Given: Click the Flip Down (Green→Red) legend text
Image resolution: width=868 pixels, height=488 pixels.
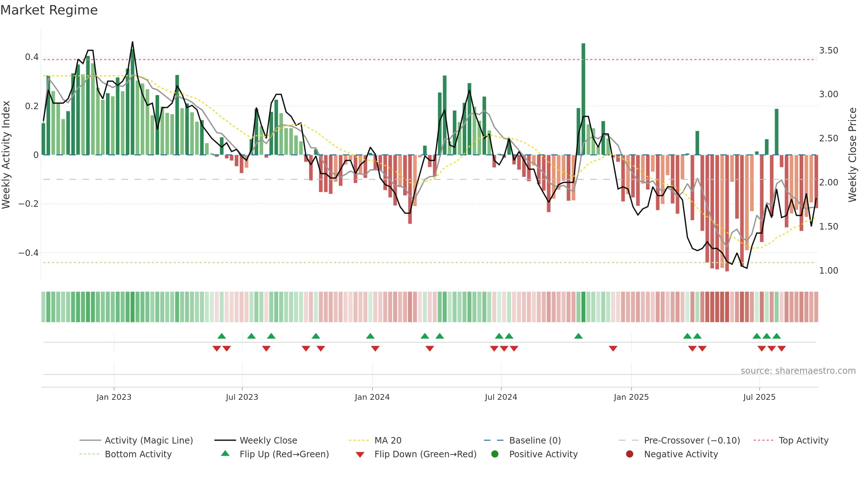Looking at the screenshot, I should click(426, 454).
